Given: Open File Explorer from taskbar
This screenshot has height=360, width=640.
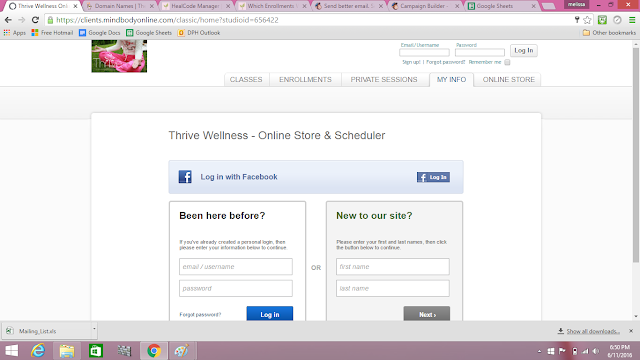Looking at the screenshot, I should pyautogui.click(x=67, y=351).
